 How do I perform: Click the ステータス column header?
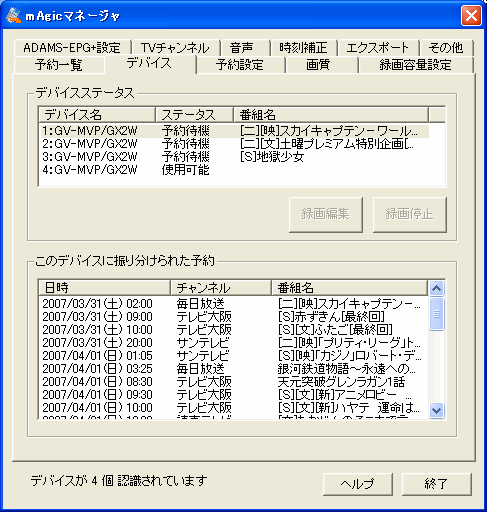194,115
